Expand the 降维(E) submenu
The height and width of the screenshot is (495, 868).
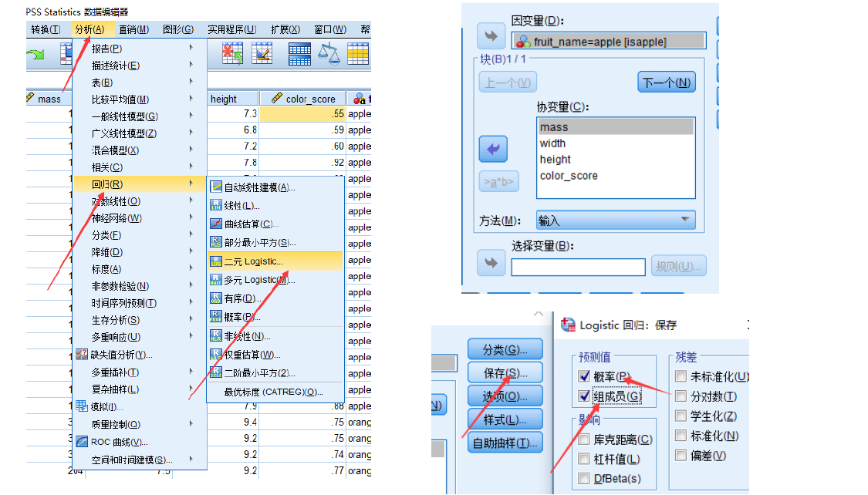[x=108, y=251]
